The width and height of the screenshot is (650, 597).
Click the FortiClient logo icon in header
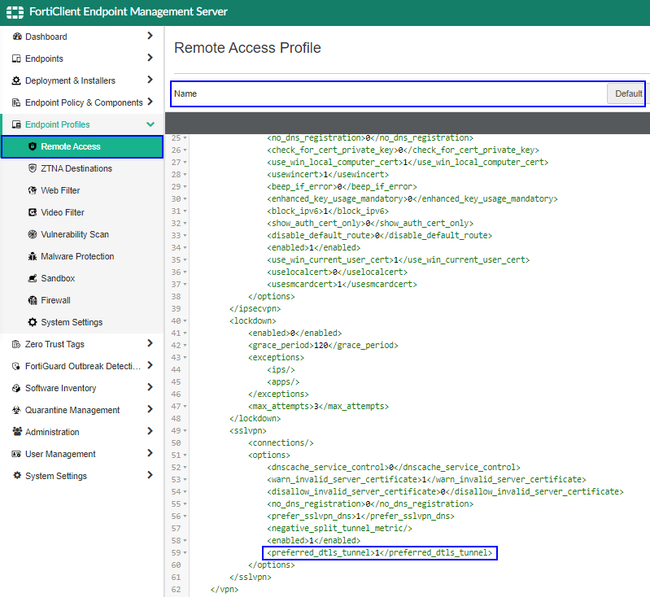[15, 12]
